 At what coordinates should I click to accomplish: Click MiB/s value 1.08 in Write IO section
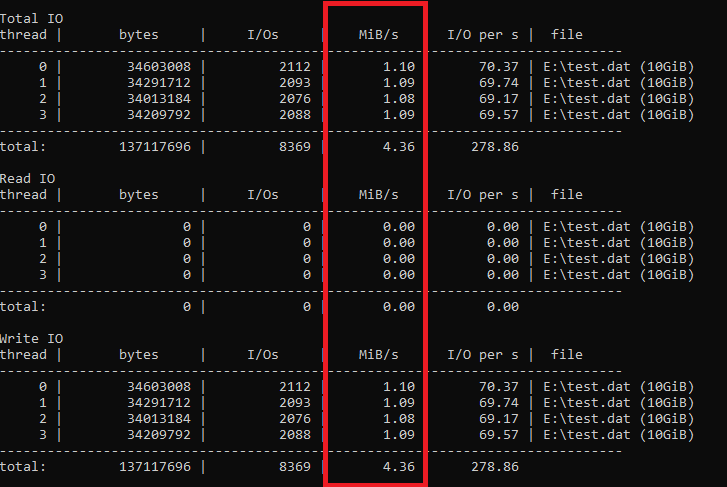399,419
